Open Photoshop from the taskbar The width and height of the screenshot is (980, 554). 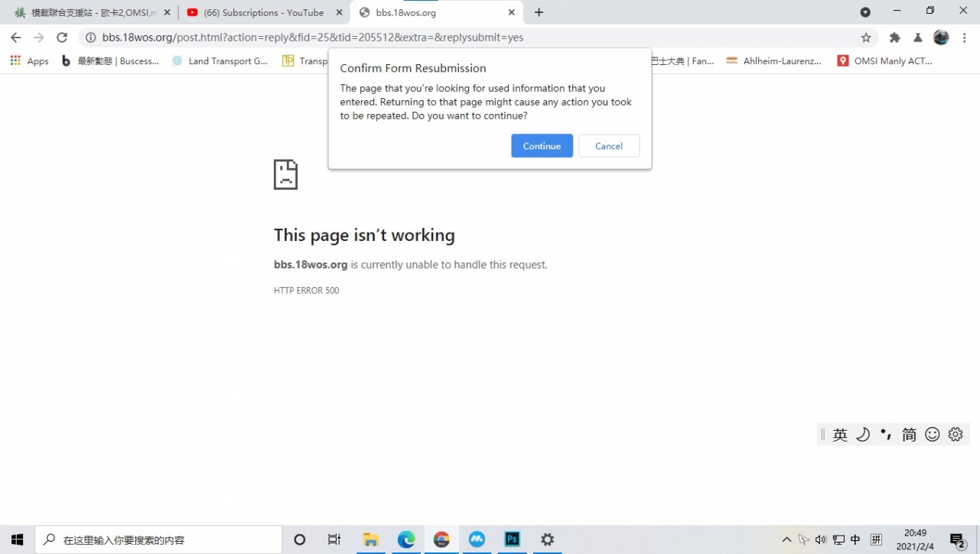pos(512,539)
